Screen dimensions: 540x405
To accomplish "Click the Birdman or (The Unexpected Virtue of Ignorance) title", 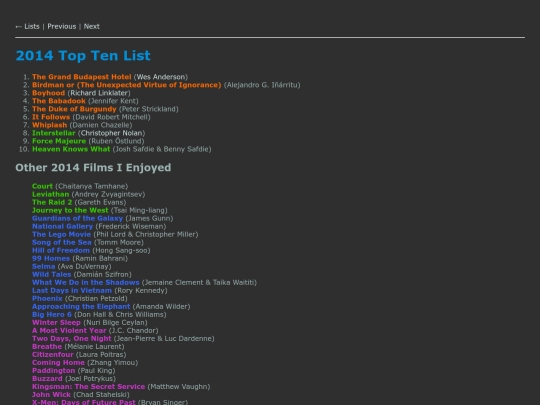I will point(127,85).
